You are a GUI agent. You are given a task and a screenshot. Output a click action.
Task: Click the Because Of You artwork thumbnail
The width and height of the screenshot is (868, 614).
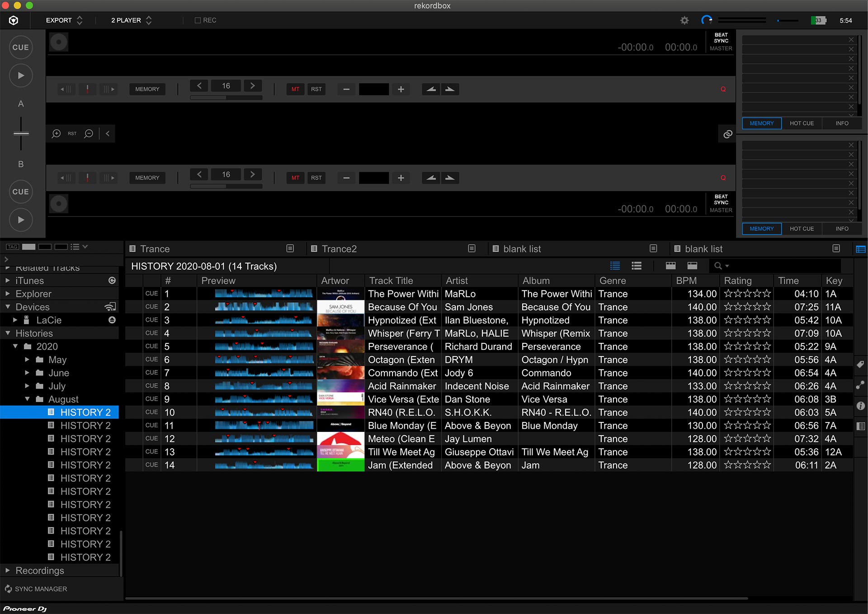341,307
